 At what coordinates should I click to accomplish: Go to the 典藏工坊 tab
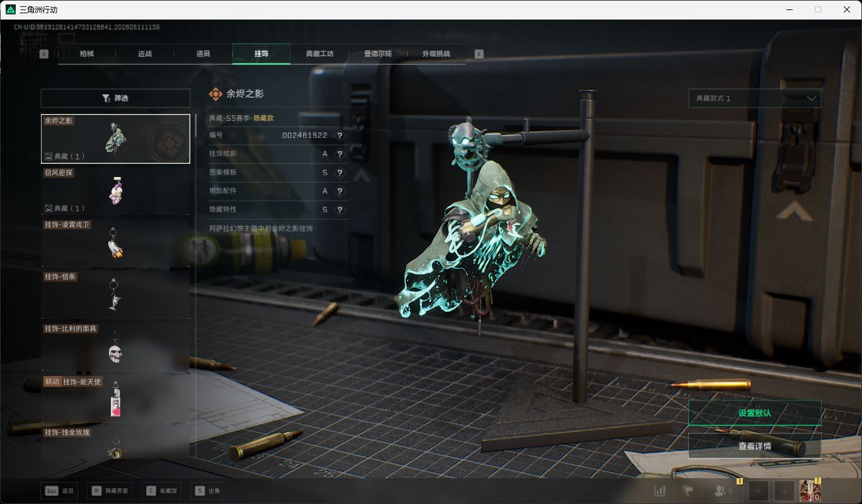point(319,54)
